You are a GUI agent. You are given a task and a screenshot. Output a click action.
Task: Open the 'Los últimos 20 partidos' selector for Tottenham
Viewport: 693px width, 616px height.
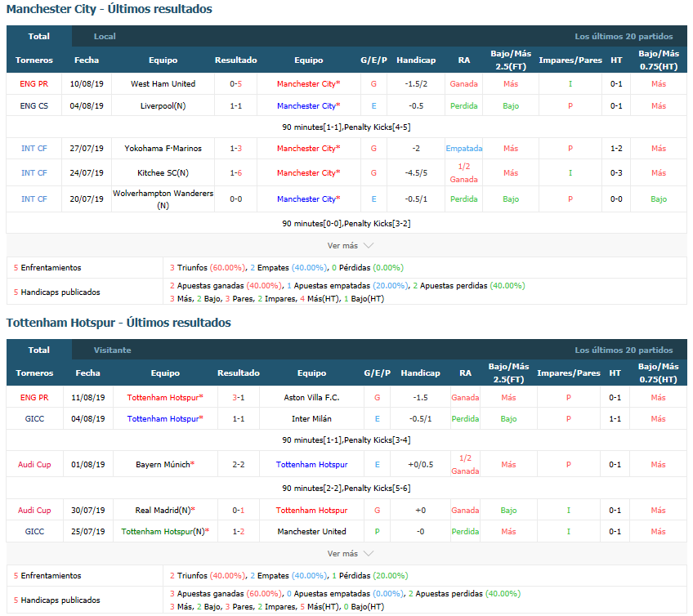pos(624,350)
